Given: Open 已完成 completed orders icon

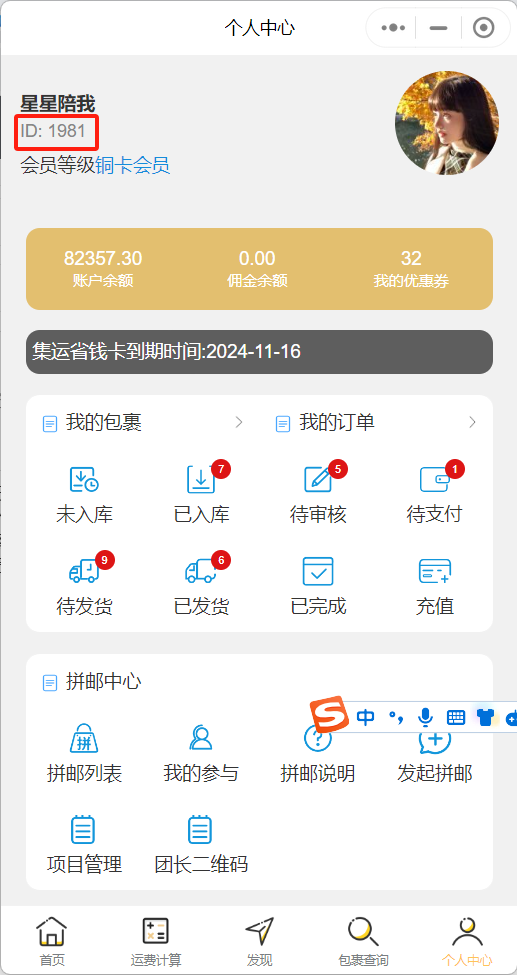Looking at the screenshot, I should pos(317,571).
